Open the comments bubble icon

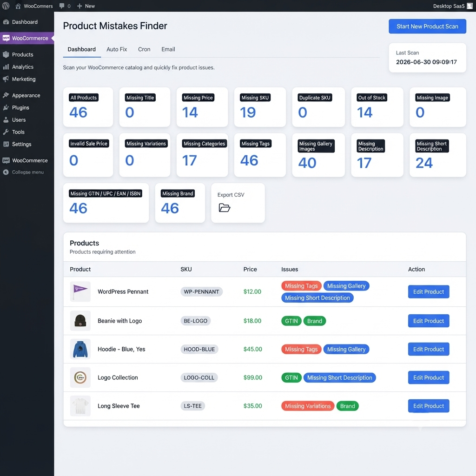(62, 6)
